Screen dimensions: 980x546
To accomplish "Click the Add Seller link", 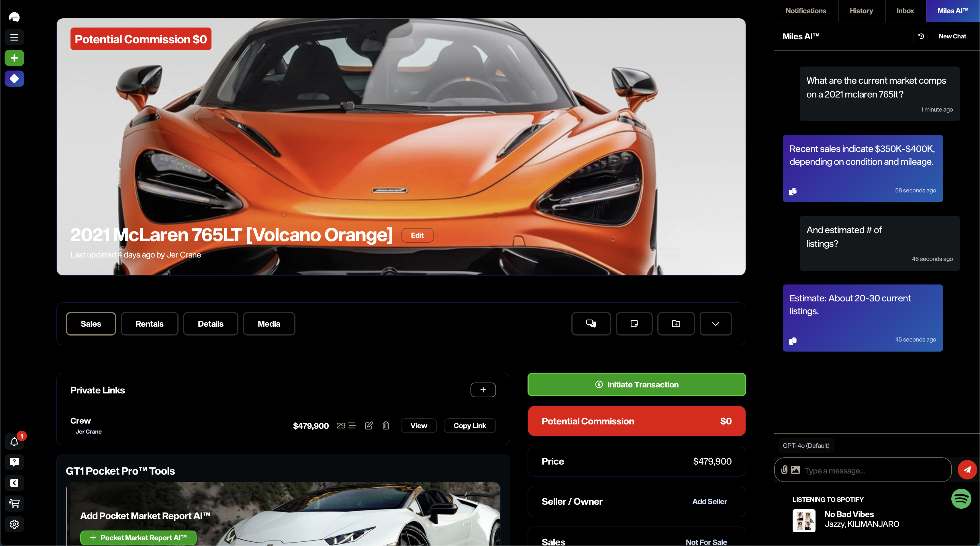I will click(x=709, y=502).
